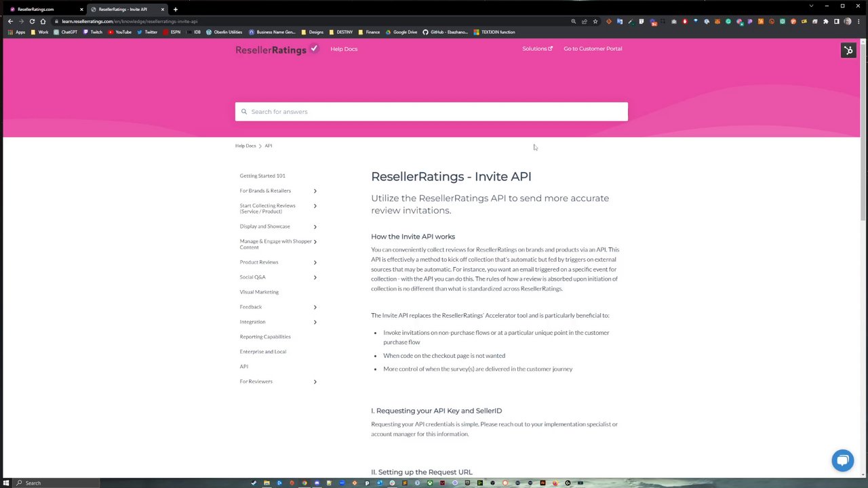Open the Chrome three-dot menu
The width and height of the screenshot is (868, 488).
click(859, 21)
